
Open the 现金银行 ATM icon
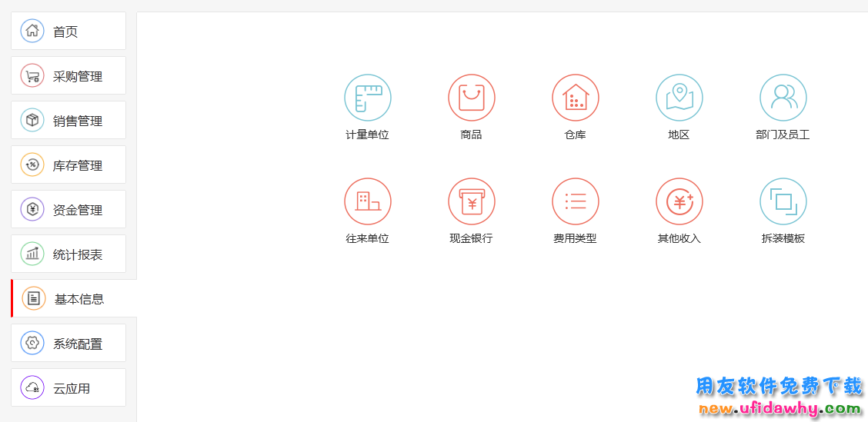pos(471,201)
